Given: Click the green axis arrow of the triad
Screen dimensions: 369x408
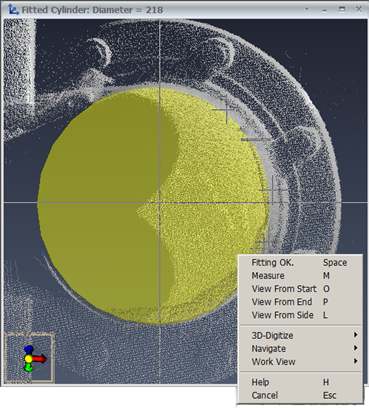Looking at the screenshot, I should point(29,367).
